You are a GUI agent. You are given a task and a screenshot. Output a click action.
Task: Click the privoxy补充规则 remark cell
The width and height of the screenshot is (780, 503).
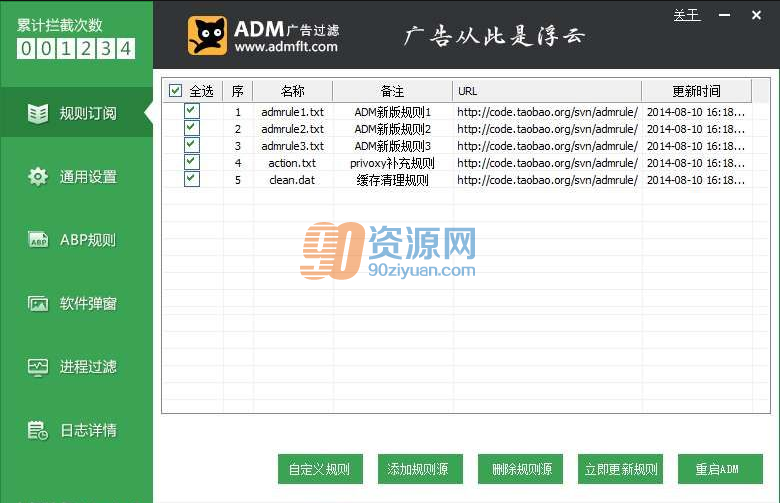pos(392,163)
